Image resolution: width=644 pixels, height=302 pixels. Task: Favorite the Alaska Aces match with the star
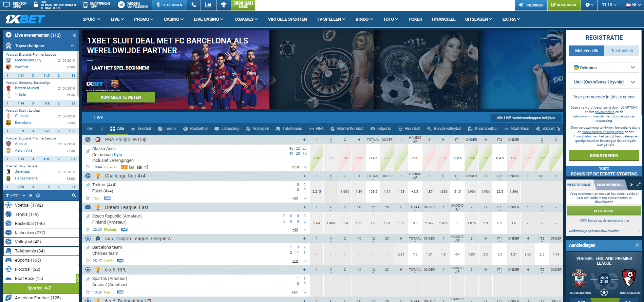coord(88,167)
